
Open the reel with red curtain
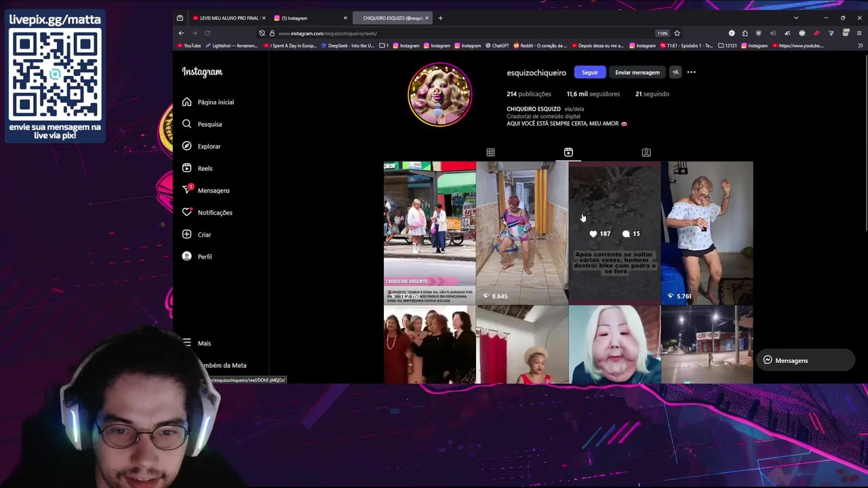(x=522, y=344)
